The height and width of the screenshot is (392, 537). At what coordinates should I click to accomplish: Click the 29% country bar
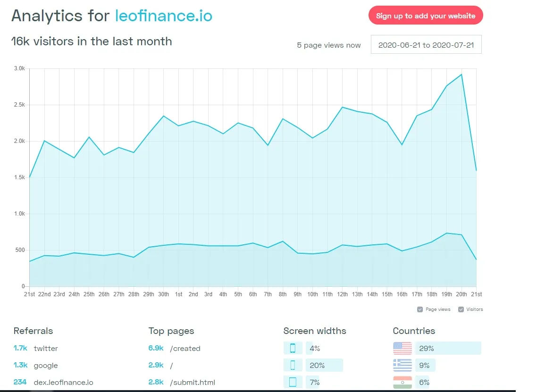[x=448, y=348]
